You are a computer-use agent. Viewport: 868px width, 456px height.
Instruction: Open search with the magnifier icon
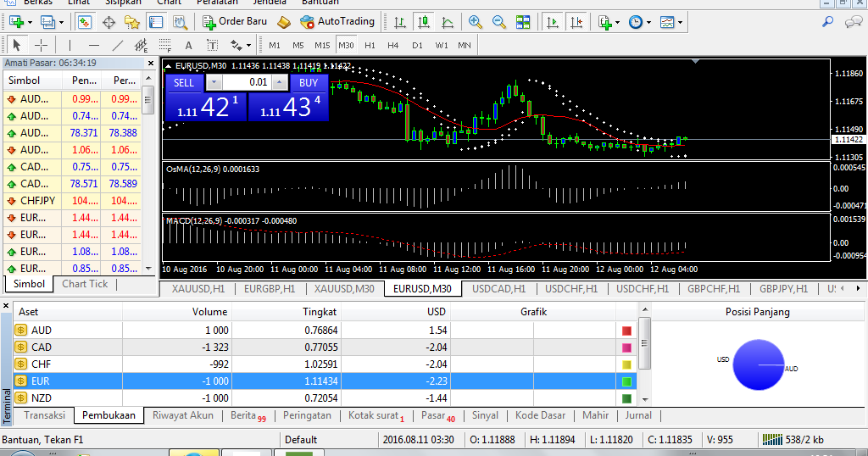tap(827, 22)
